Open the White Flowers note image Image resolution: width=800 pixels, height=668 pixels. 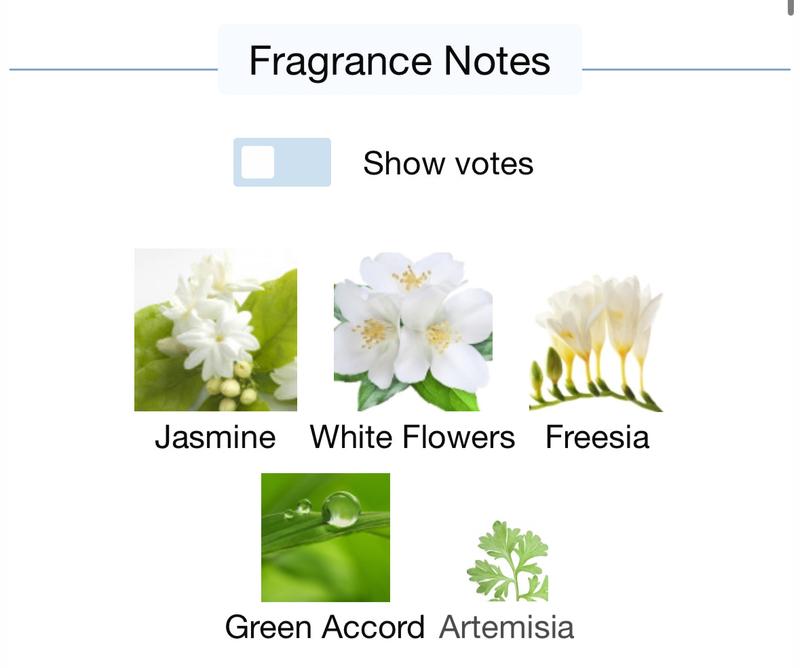tap(413, 331)
